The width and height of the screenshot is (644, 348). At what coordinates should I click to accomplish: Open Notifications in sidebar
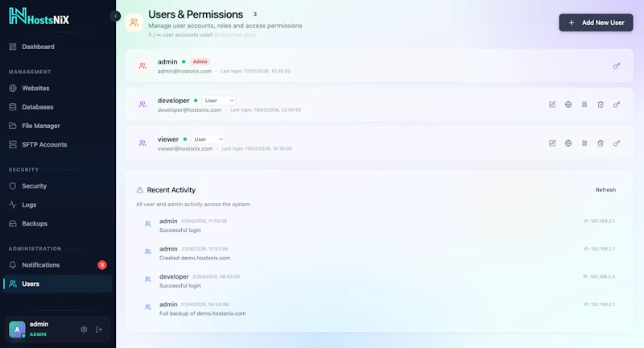(57, 265)
